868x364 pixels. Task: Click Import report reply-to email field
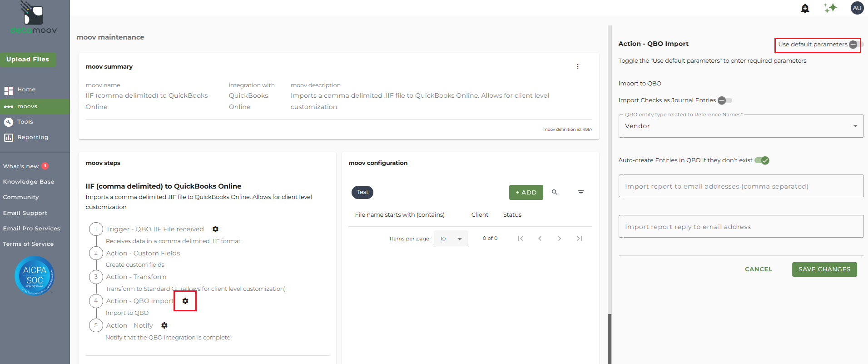click(x=741, y=226)
